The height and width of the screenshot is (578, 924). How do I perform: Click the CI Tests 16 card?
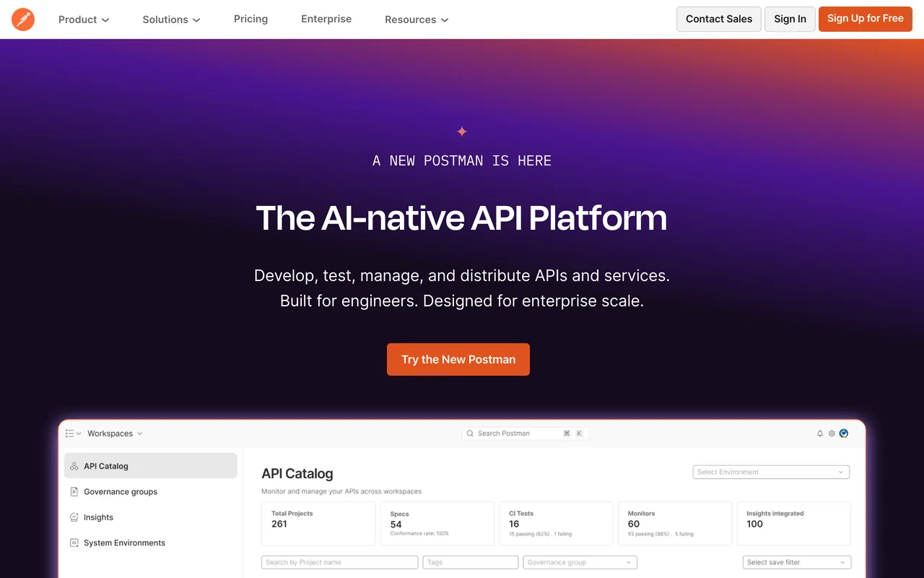[x=556, y=524]
